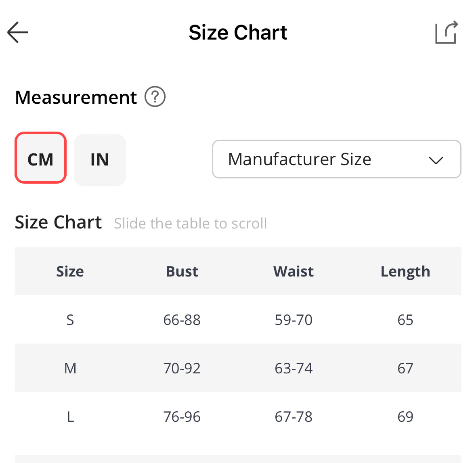The image size is (476, 463).
Task: Open the Measurement help question mark
Action: tap(155, 97)
